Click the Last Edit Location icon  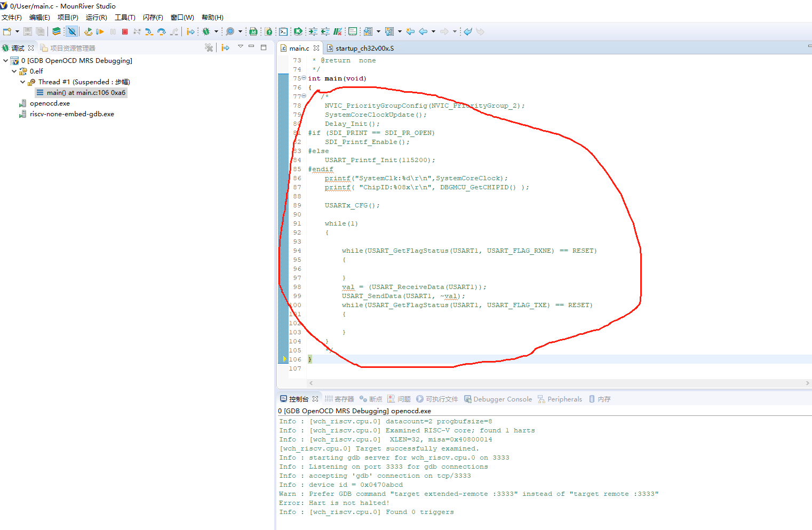[x=410, y=31]
